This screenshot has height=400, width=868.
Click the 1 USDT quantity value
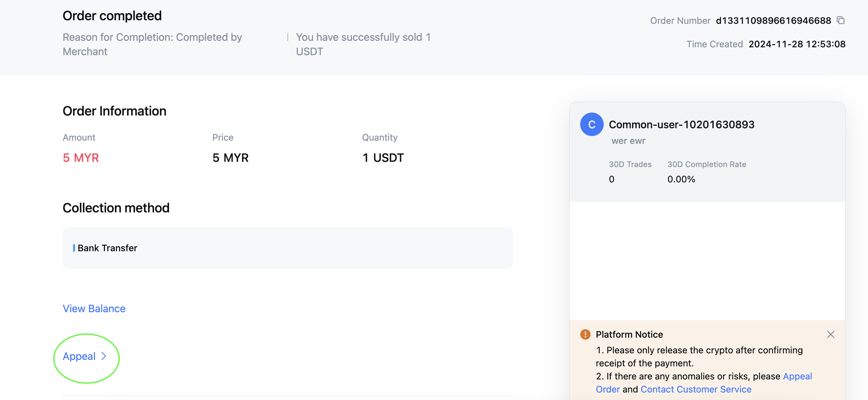(x=383, y=158)
